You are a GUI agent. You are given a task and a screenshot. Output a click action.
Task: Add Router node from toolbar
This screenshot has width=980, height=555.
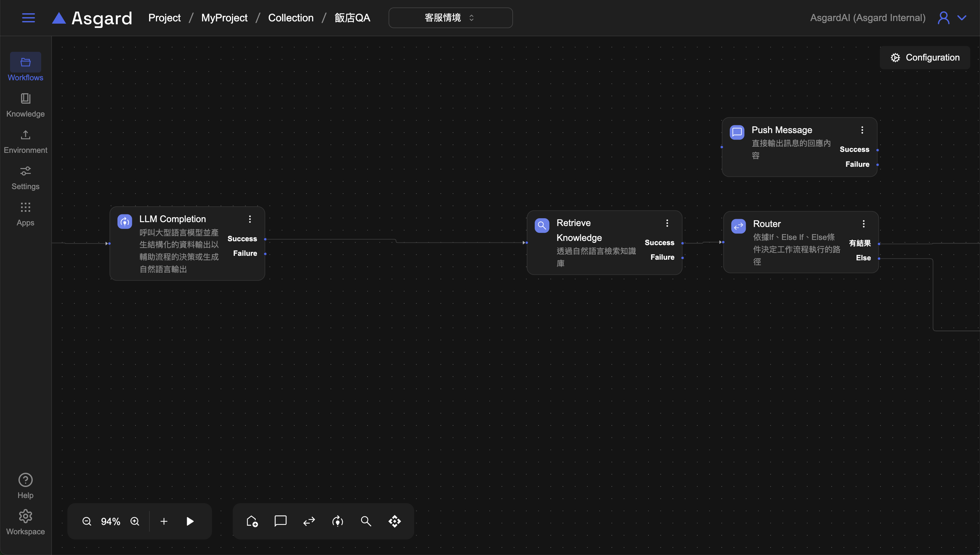(309, 521)
